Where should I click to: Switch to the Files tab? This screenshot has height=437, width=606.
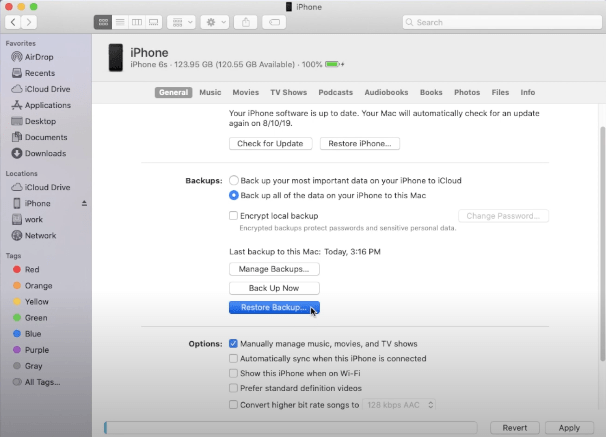[500, 92]
